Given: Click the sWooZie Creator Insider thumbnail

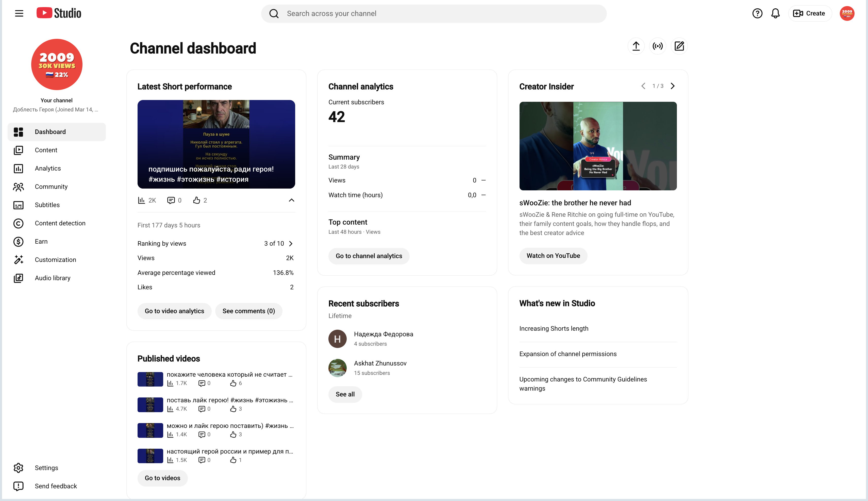Looking at the screenshot, I should point(598,146).
